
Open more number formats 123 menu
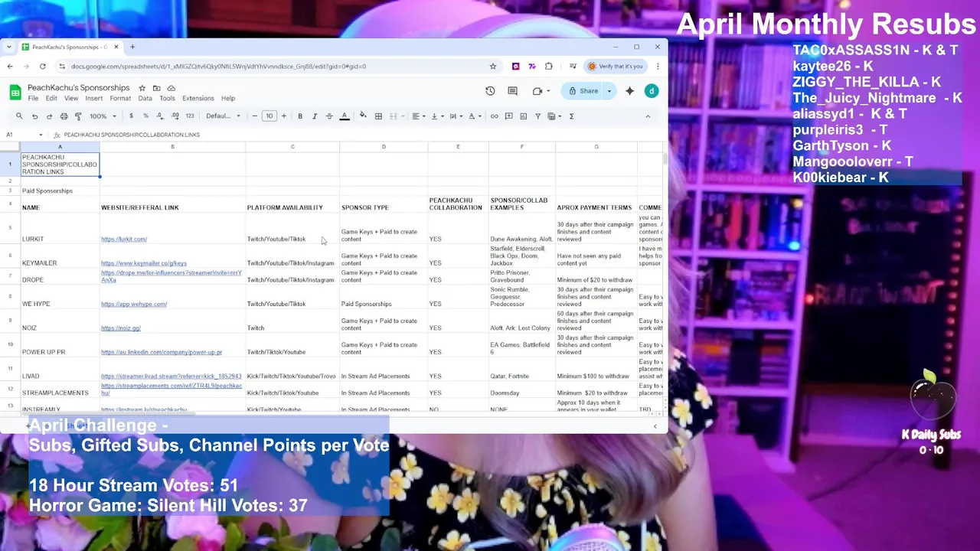(x=190, y=116)
